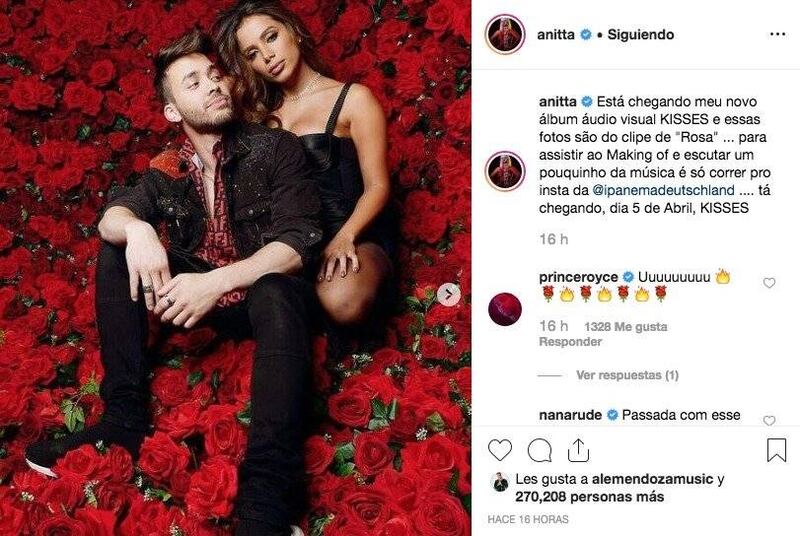
Task: Like the post with the heart icon
Action: point(499,450)
